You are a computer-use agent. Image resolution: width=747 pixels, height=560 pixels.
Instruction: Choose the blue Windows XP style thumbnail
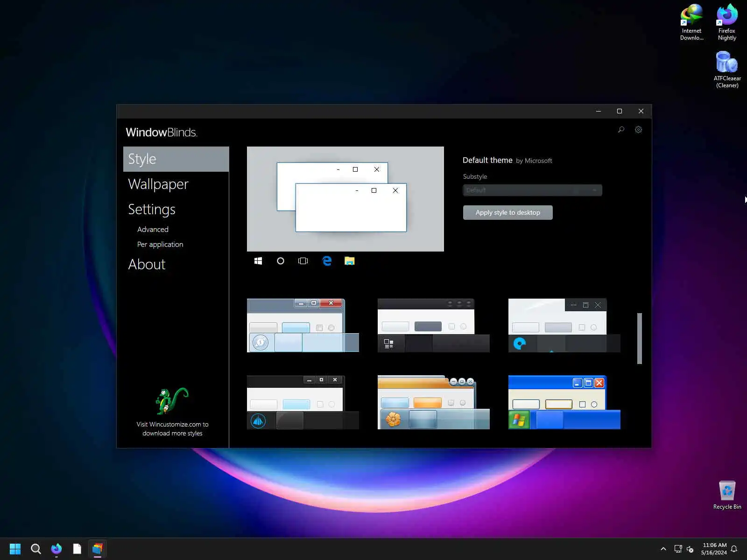564,402
